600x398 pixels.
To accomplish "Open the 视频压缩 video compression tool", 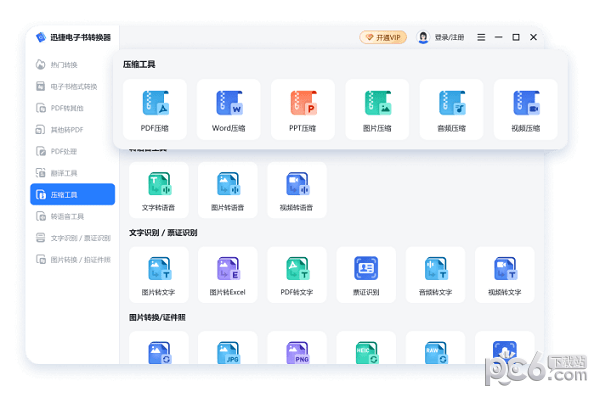I will (525, 109).
